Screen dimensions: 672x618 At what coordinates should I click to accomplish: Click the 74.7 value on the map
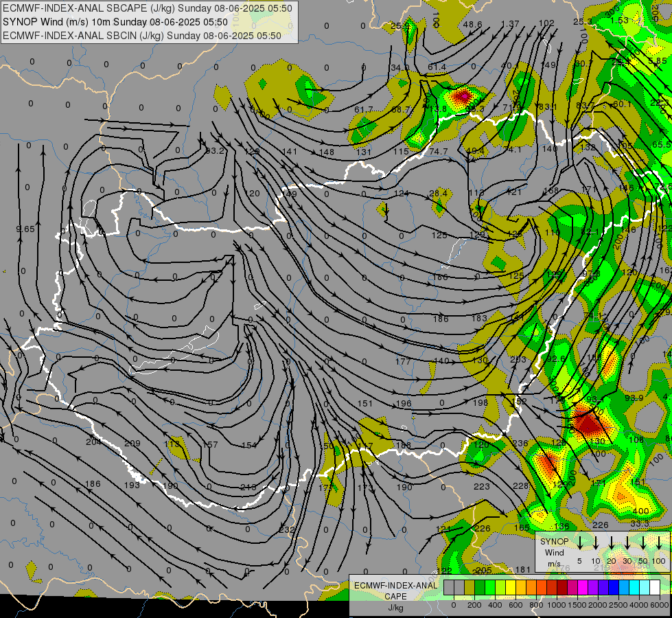coord(439,151)
